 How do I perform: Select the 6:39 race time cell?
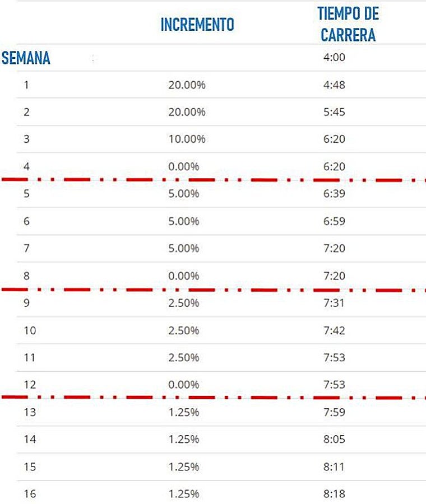[334, 194]
